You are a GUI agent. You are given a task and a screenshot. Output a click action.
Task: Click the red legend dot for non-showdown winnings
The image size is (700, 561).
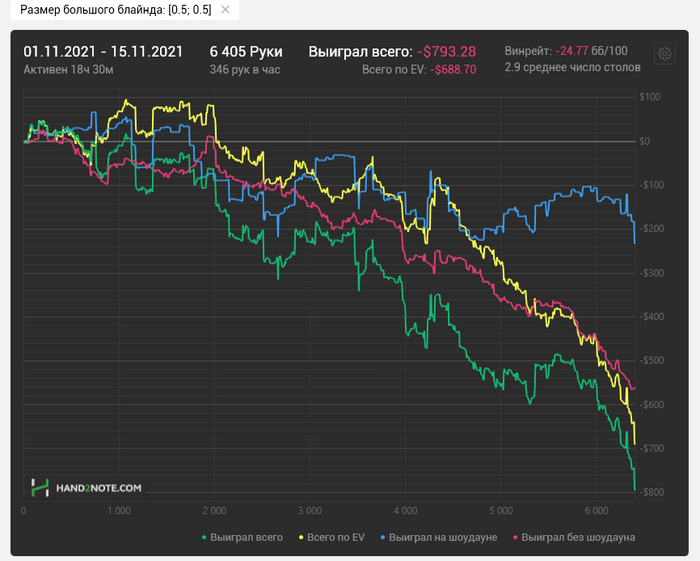pos(516,538)
